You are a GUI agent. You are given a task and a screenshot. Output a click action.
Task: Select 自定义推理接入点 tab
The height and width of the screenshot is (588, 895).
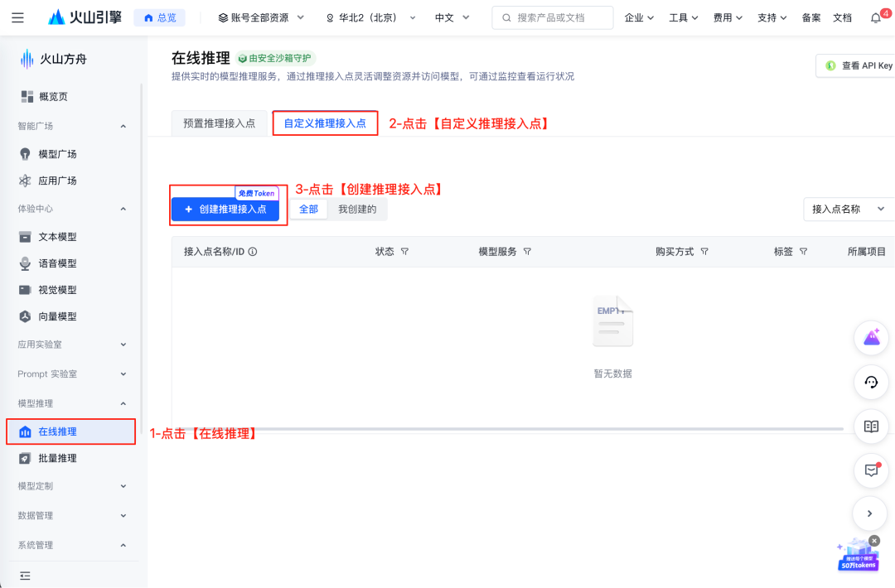click(x=325, y=123)
